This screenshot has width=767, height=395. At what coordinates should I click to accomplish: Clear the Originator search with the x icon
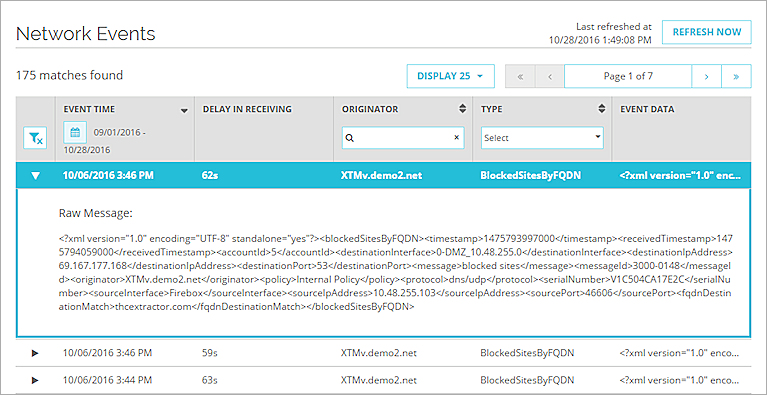[456, 138]
